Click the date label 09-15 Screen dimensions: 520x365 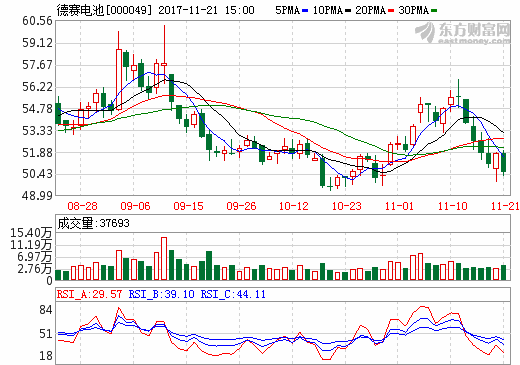[x=188, y=206]
